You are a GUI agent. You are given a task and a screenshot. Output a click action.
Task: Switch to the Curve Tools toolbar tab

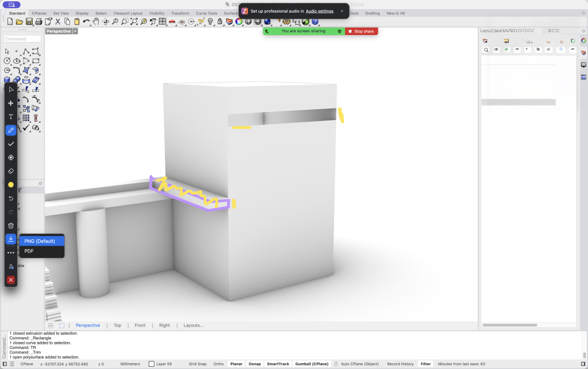[x=206, y=13]
